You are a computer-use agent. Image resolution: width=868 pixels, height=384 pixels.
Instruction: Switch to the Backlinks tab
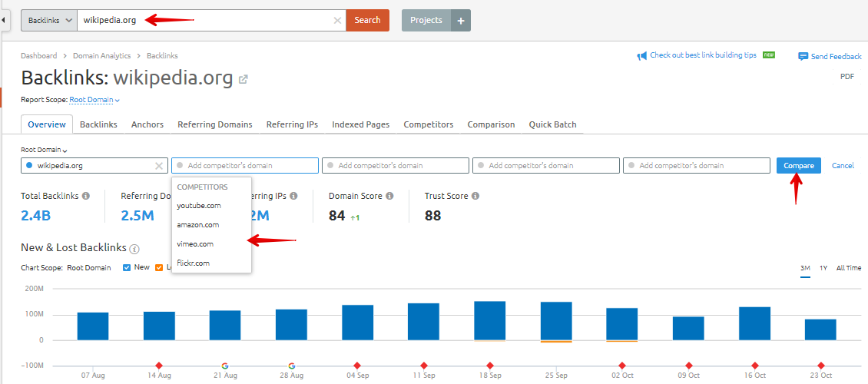[98, 124]
